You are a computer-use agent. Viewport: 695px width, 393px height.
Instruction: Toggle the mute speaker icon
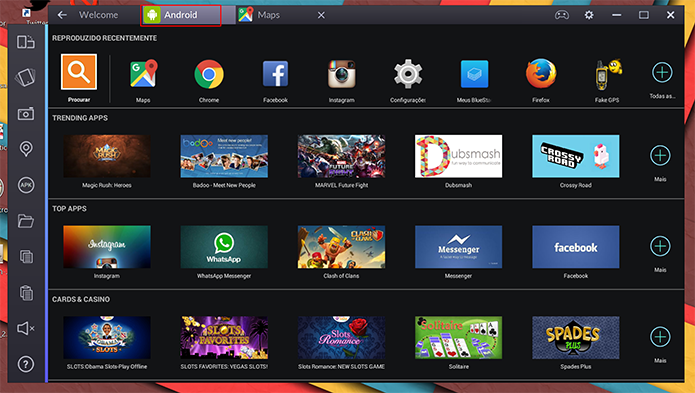pos(26,328)
